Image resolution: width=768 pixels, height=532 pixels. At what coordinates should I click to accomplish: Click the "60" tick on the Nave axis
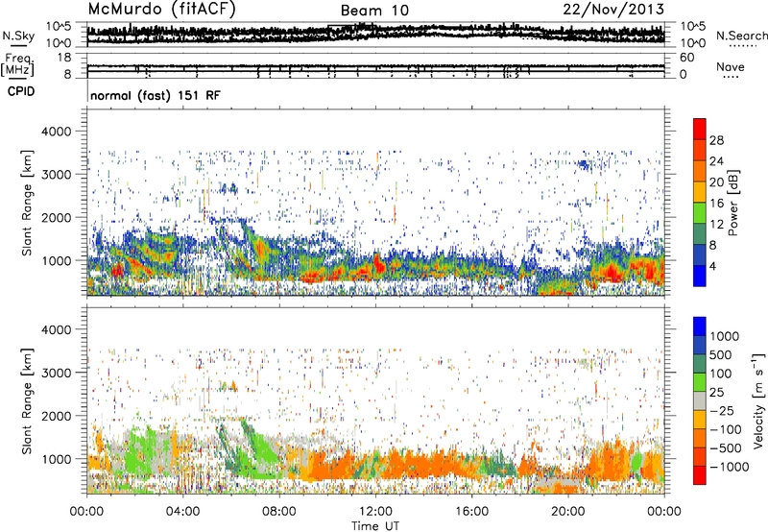pyautogui.click(x=686, y=58)
